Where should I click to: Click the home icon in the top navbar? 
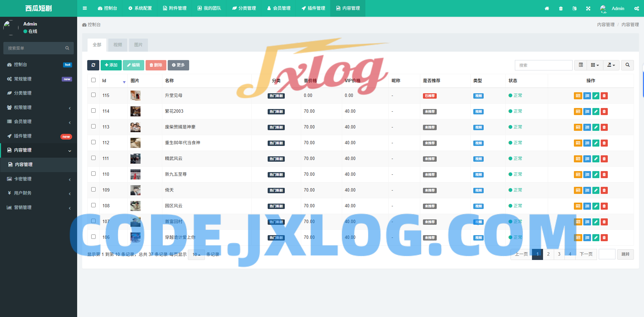547,8
